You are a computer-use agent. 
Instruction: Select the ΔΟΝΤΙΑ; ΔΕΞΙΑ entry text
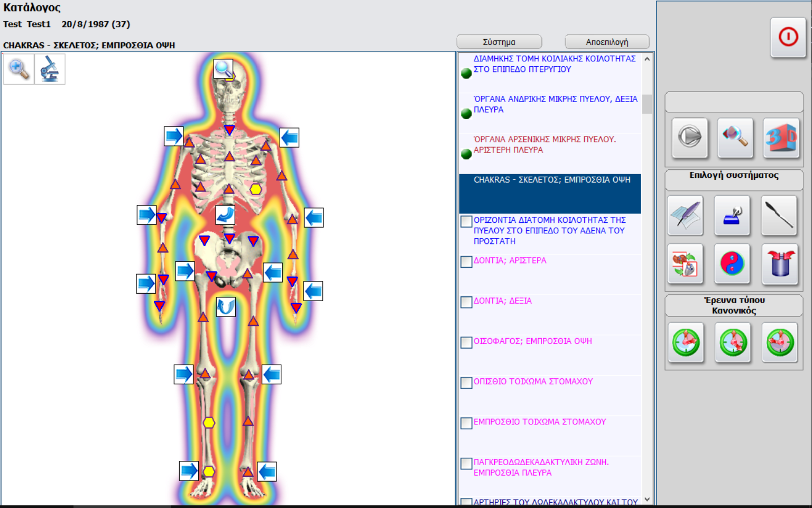click(x=503, y=301)
